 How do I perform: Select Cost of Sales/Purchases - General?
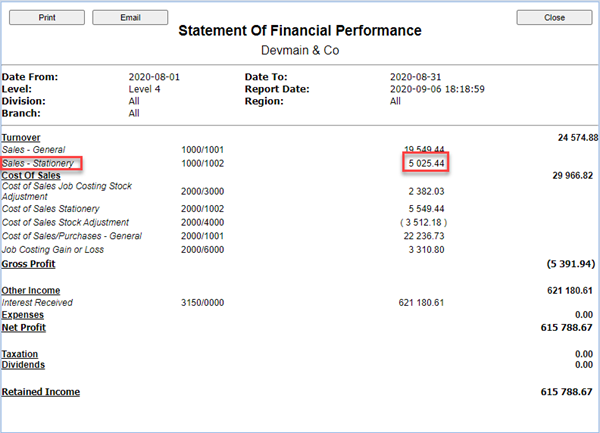(73, 236)
